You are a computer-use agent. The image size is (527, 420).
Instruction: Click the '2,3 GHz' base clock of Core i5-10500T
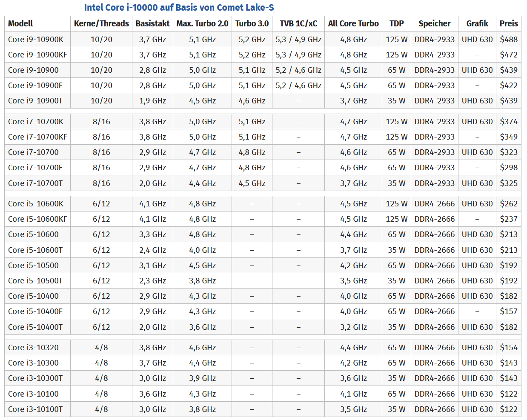click(x=152, y=281)
